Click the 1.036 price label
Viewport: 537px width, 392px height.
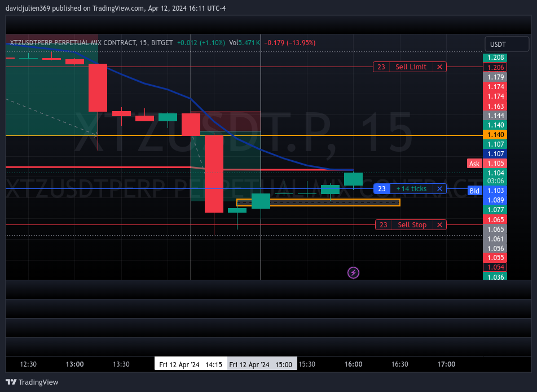tap(495, 276)
